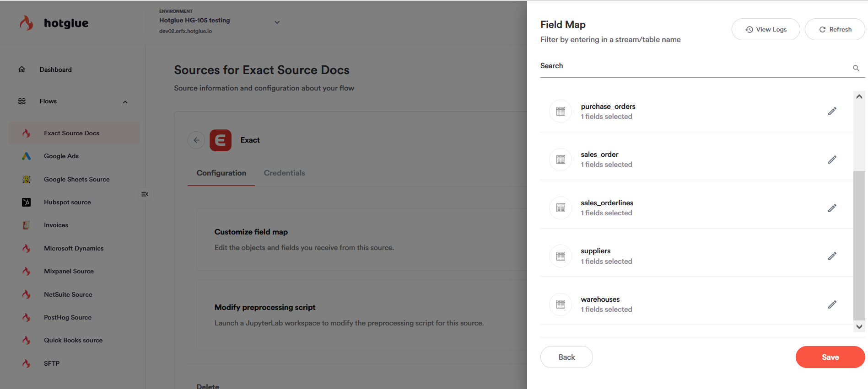Open the Modify preprocessing script card

pyautogui.click(x=361, y=315)
